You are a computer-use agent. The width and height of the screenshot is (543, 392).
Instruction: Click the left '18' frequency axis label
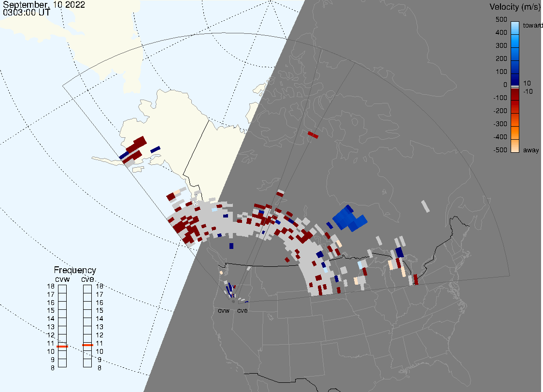tap(51, 286)
